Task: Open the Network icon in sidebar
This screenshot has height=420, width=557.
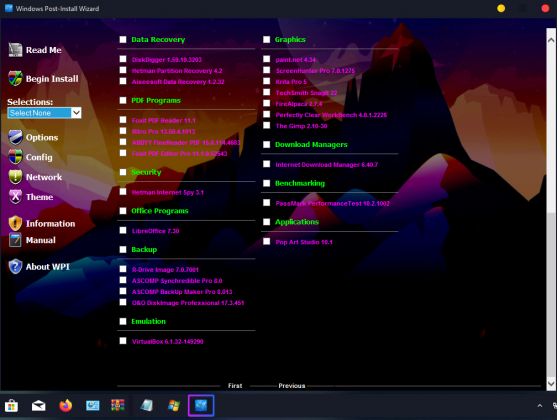Action: point(15,177)
